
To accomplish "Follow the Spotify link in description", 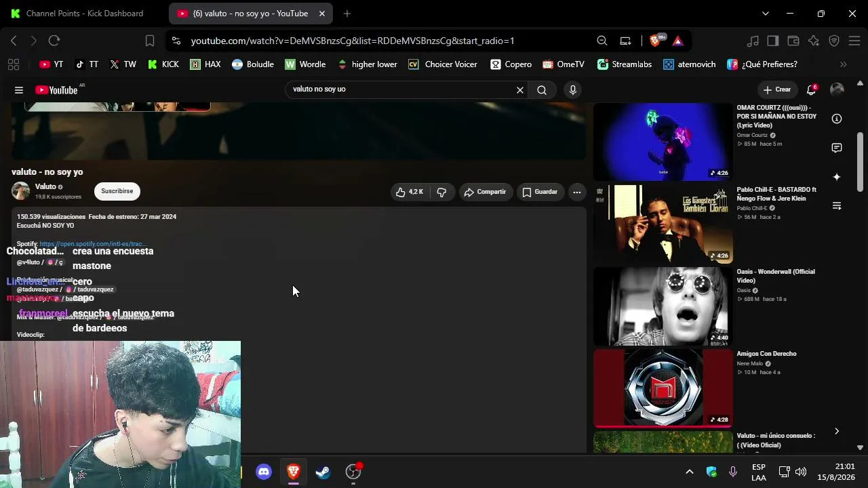I will tap(93, 244).
